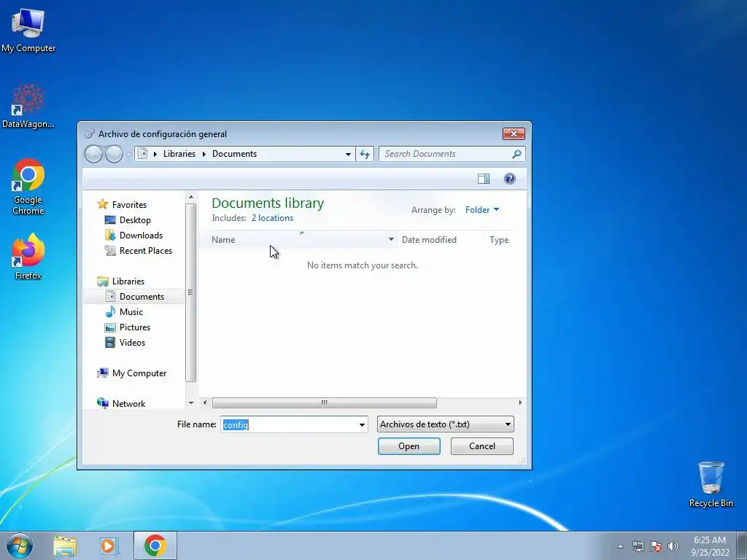Expand the arrow after Libraries breadcrumb
The width and height of the screenshot is (747, 560).
[x=204, y=154]
